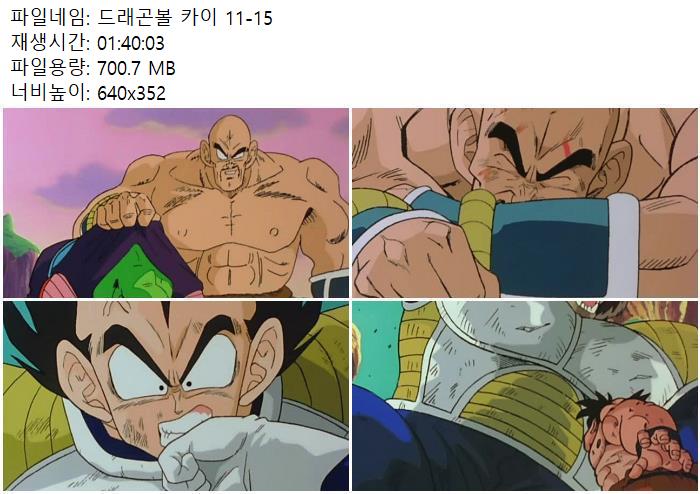Image resolution: width=700 pixels, height=494 pixels.
Task: Select the 재생시간 label
Action: click(50, 43)
